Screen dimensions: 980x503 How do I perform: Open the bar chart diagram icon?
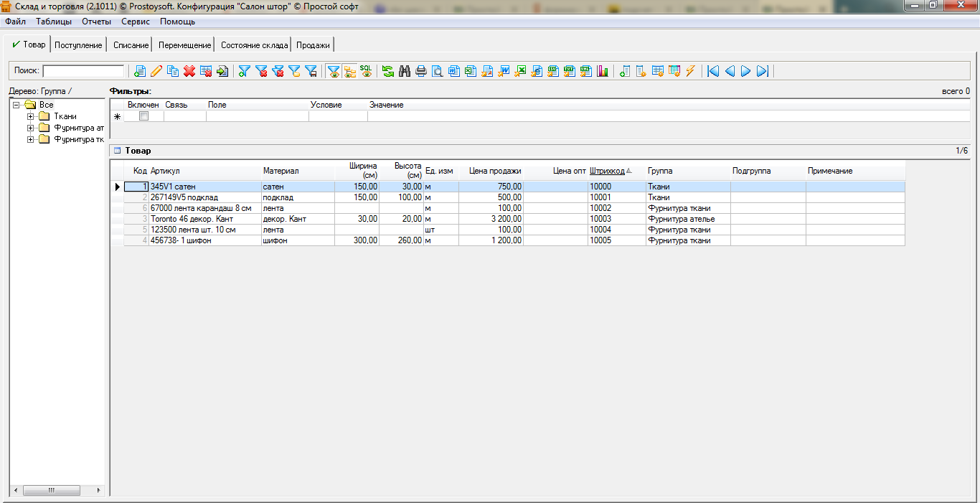click(x=603, y=71)
